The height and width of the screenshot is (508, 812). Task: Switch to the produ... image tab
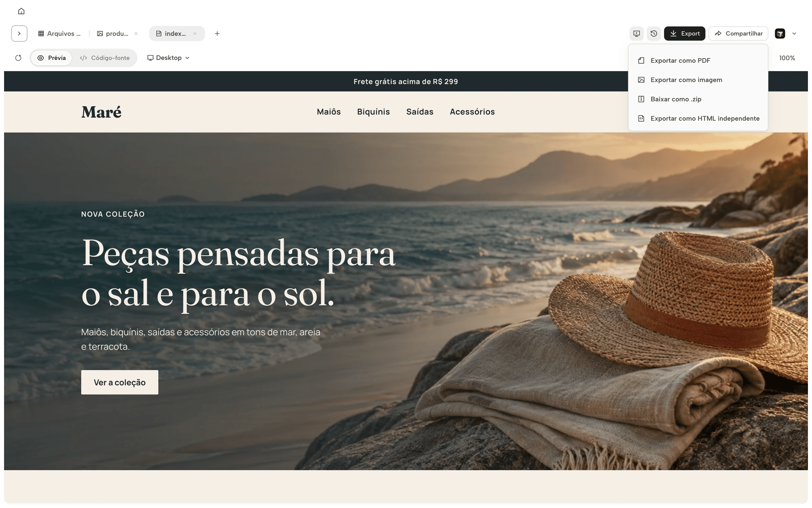(x=113, y=34)
